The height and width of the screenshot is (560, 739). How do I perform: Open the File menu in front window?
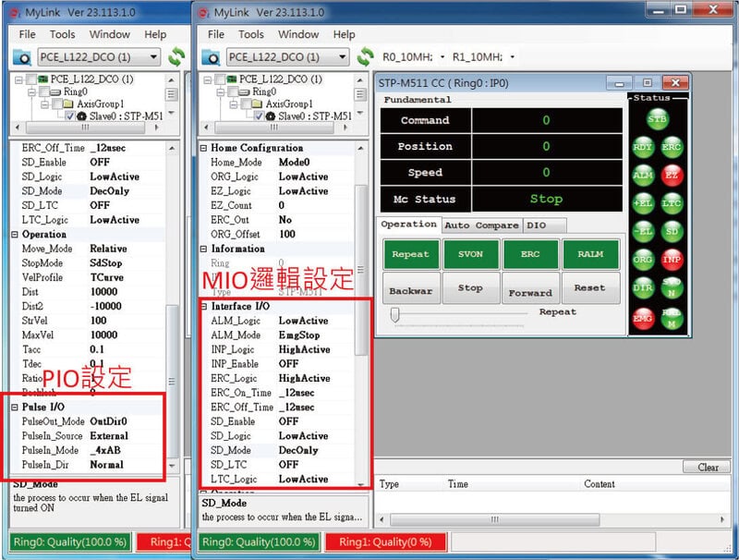(x=216, y=34)
